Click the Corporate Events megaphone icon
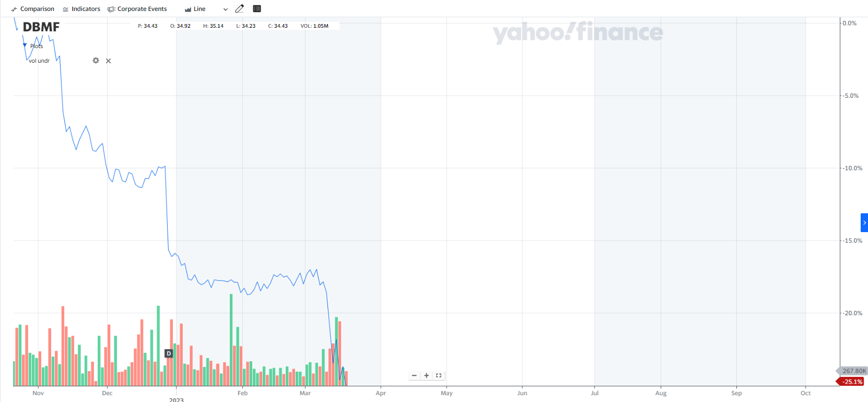The width and height of the screenshot is (868, 402). (111, 9)
